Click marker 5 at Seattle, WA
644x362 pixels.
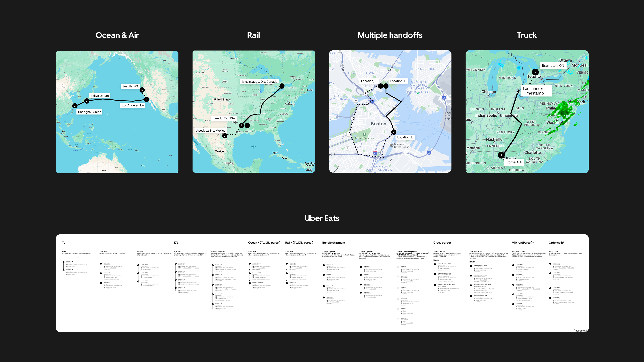142,90
